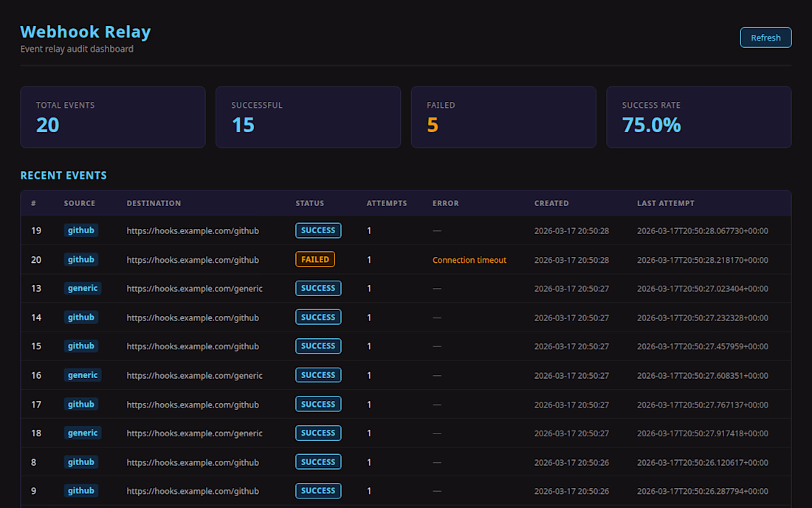
Task: Click the Last Attempt column header
Action: click(665, 203)
